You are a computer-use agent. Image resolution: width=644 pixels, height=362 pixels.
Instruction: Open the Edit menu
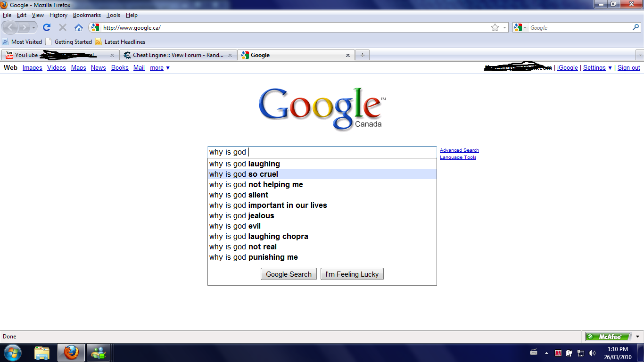click(22, 15)
